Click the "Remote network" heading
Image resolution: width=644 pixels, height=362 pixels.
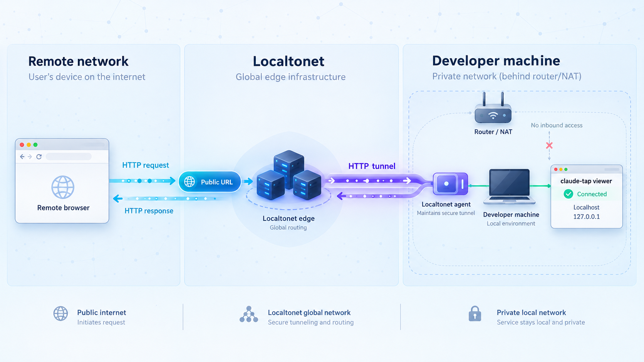pyautogui.click(x=78, y=61)
